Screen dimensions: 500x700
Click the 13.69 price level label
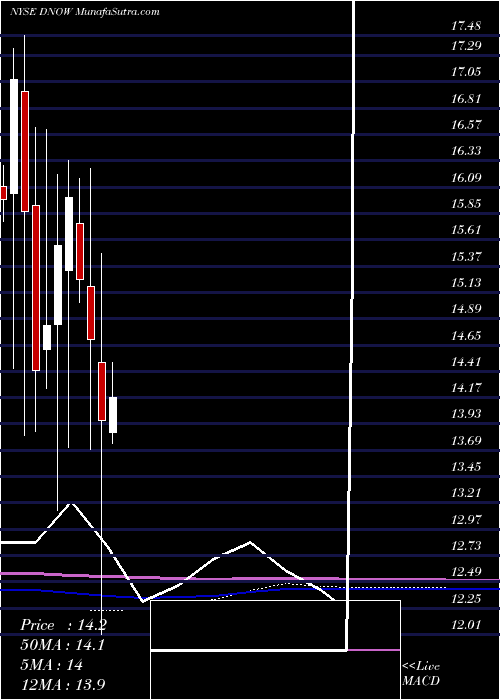(x=466, y=441)
